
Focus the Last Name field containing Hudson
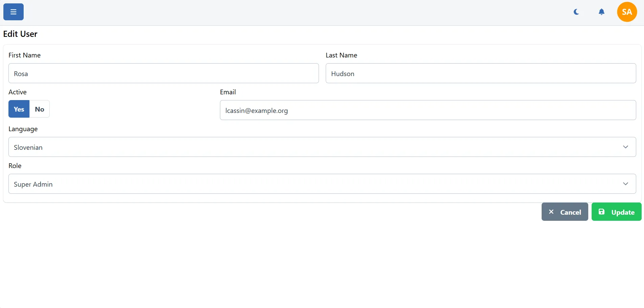click(480, 73)
